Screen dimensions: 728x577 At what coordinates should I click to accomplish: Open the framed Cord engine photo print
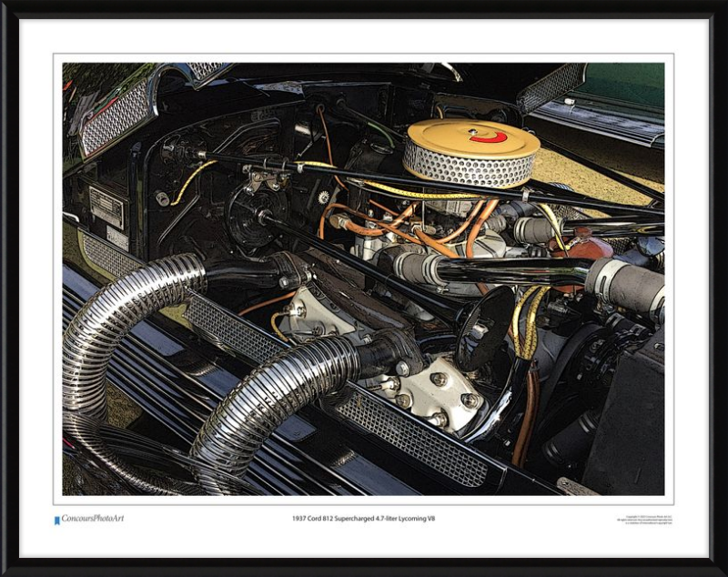[363, 279]
